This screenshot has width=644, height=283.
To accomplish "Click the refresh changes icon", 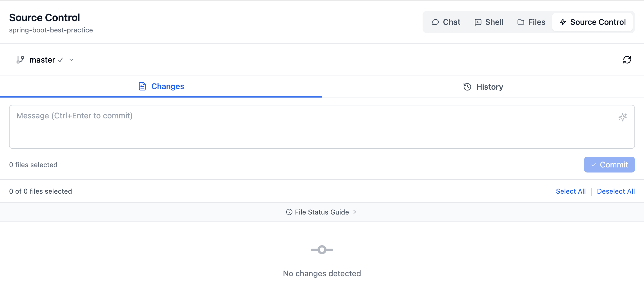I will (627, 60).
